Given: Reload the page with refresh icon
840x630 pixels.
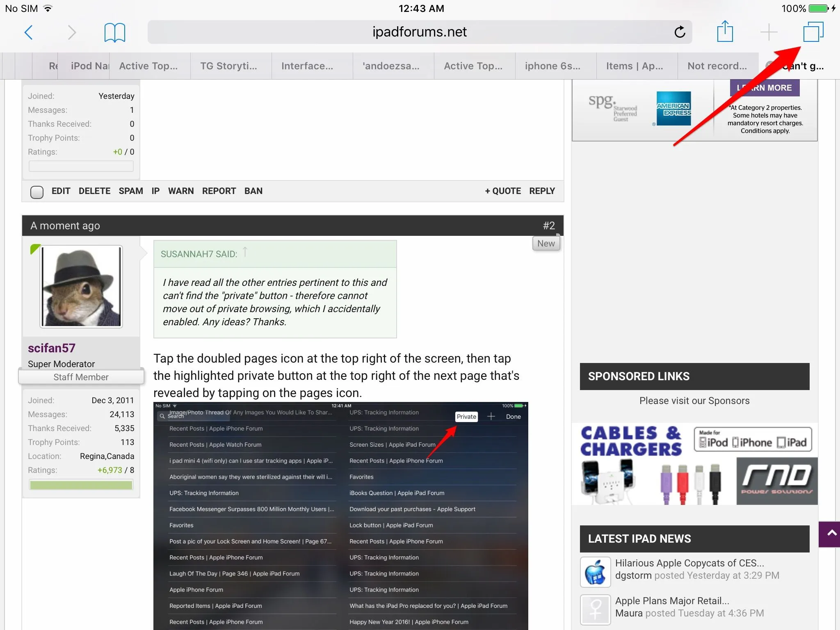Looking at the screenshot, I should pos(679,32).
